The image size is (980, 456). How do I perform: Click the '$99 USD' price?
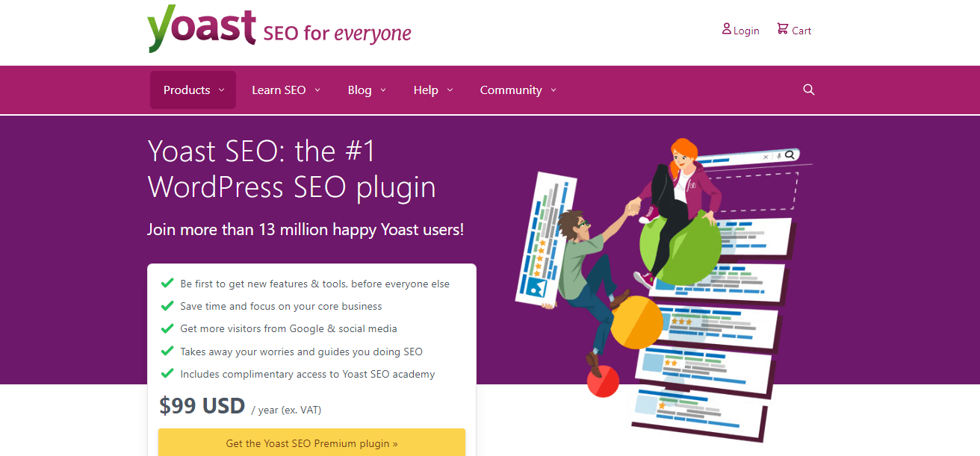(202, 406)
